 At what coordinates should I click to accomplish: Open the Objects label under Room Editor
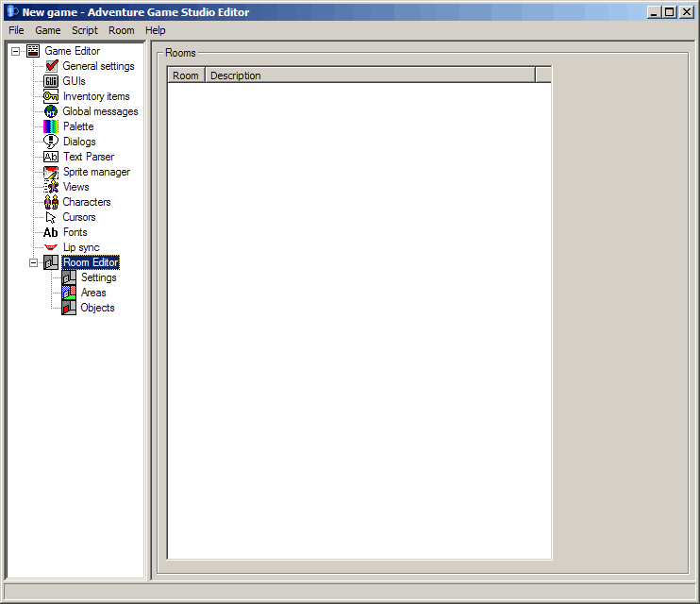click(x=97, y=309)
